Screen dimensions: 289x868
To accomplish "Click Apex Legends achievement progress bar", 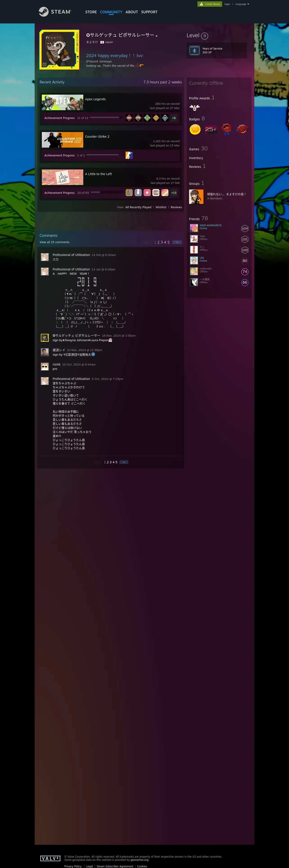I will tap(106, 118).
